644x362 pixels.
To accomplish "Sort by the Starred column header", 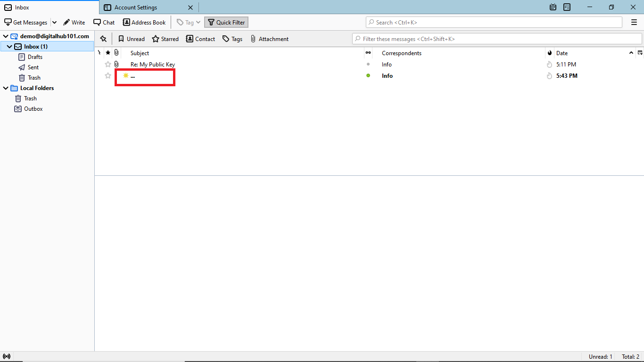I will 108,53.
